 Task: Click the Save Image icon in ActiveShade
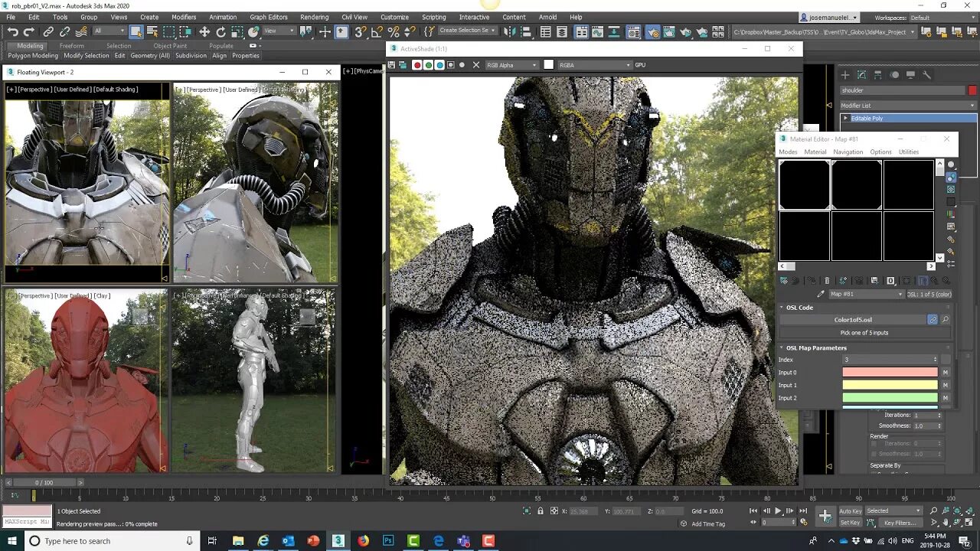pos(392,65)
